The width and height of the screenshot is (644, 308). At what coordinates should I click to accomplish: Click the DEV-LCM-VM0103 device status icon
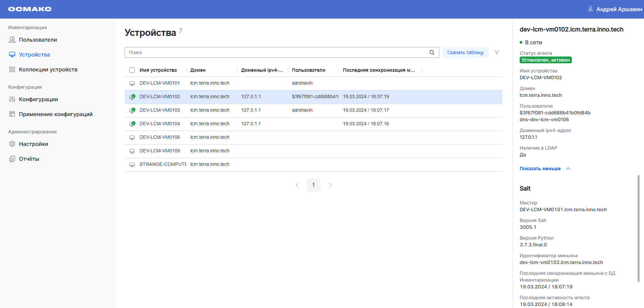(132, 110)
